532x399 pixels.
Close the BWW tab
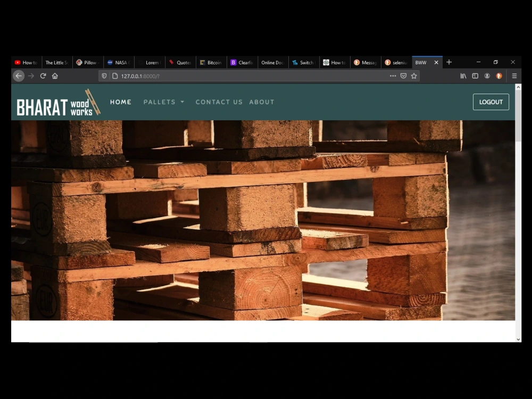point(436,62)
